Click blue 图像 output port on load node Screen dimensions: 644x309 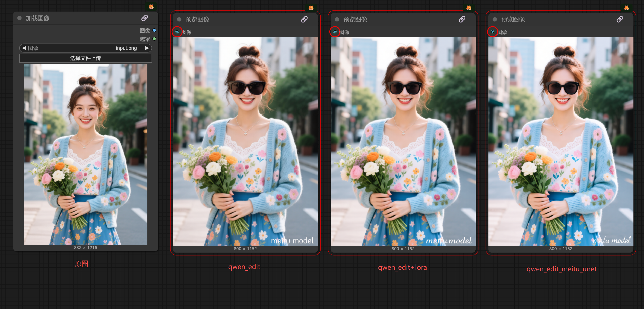coord(154,30)
